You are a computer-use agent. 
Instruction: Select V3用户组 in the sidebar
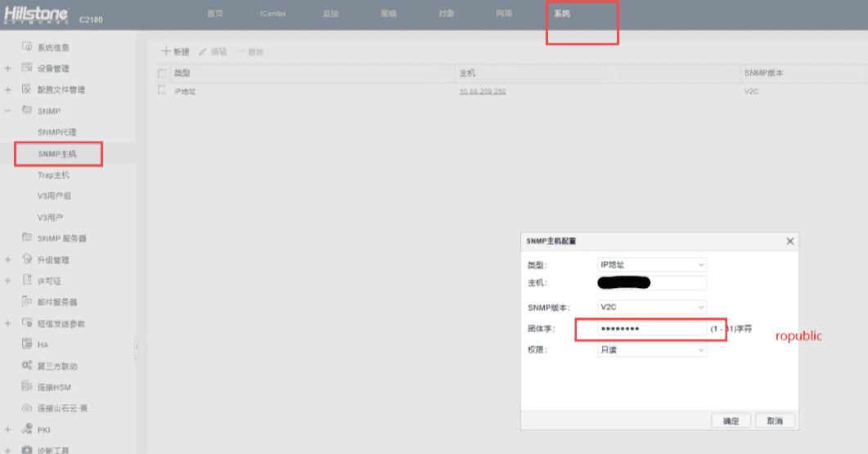54,196
